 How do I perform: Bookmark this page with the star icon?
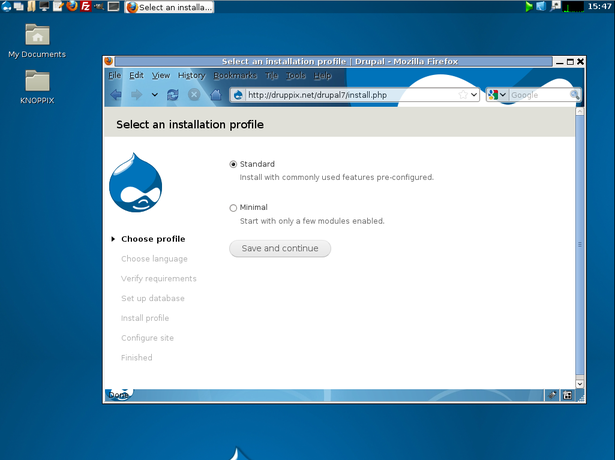[463, 95]
